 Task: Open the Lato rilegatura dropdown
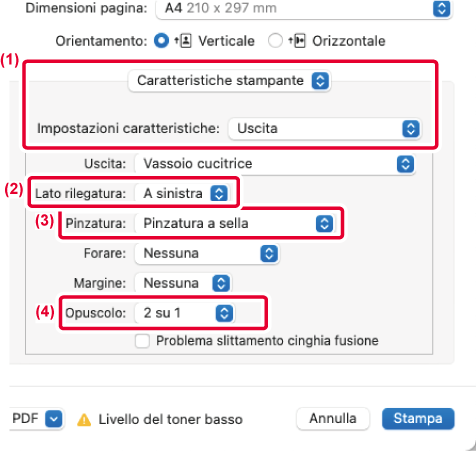click(182, 193)
